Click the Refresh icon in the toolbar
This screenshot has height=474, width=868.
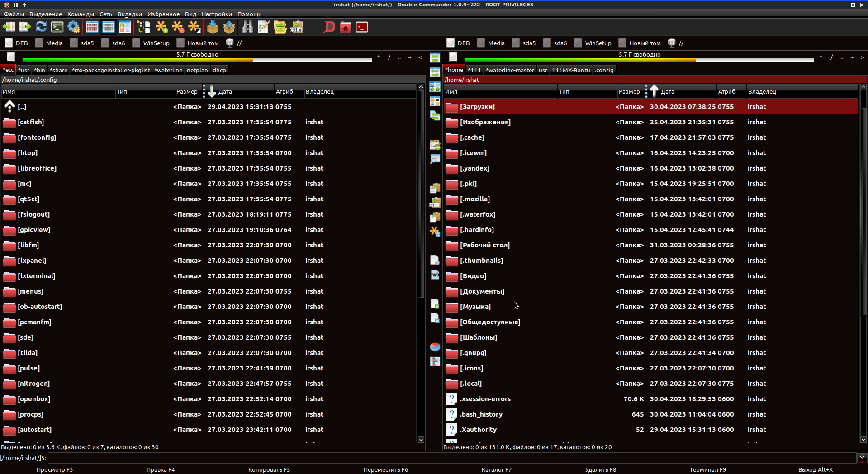pyautogui.click(x=41, y=27)
